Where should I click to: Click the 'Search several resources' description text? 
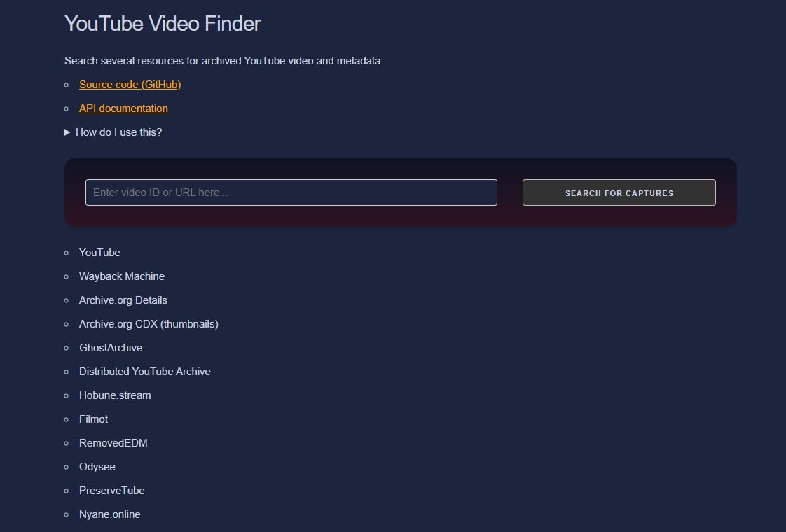(x=223, y=61)
